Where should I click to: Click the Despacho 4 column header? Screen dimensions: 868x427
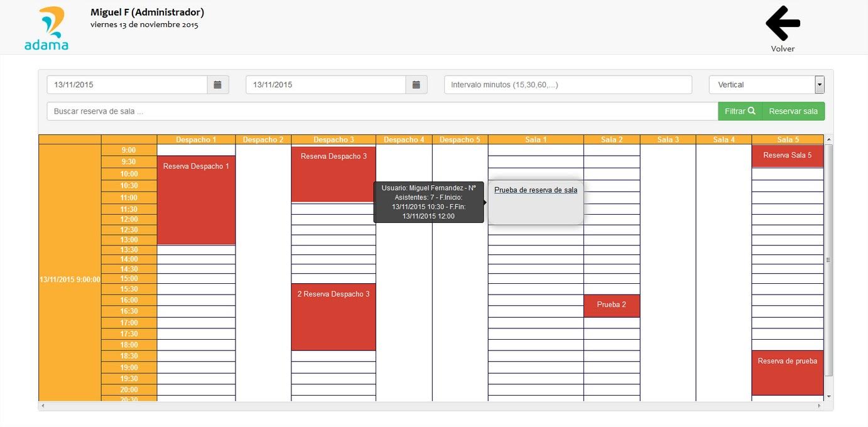coord(404,139)
